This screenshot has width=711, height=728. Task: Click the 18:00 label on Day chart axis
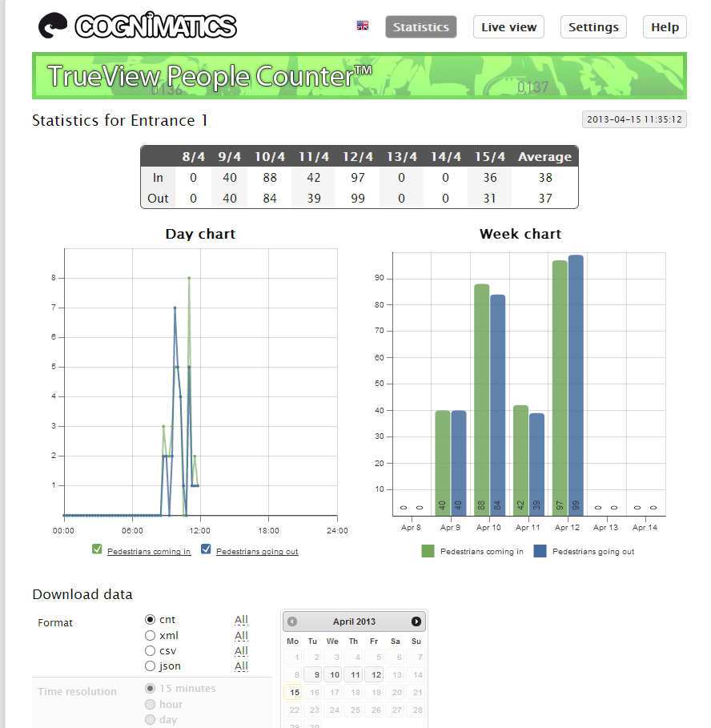(x=269, y=530)
